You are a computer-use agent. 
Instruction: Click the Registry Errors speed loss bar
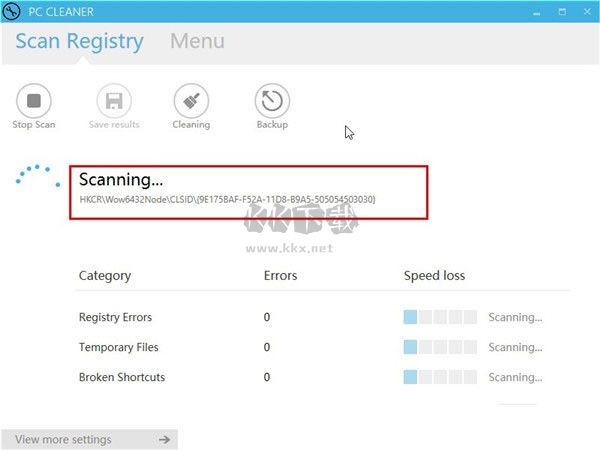440,317
